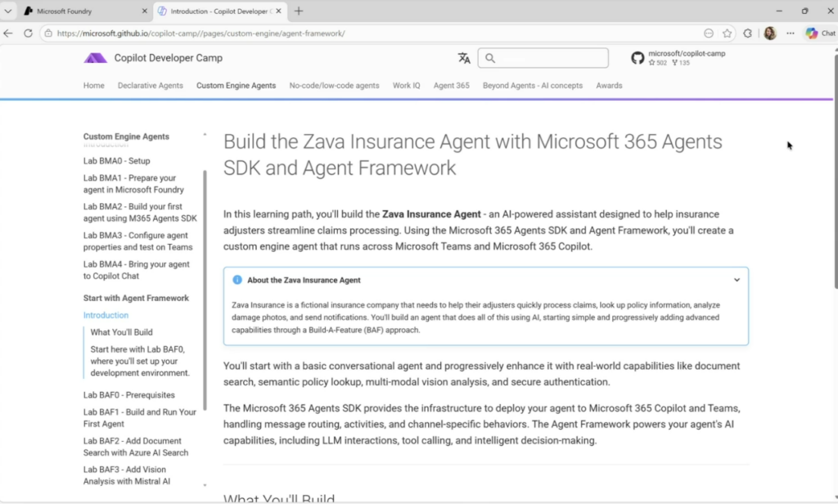Screen dimensions: 838x504
Task: Click the browser profile avatar
Action: [770, 34]
